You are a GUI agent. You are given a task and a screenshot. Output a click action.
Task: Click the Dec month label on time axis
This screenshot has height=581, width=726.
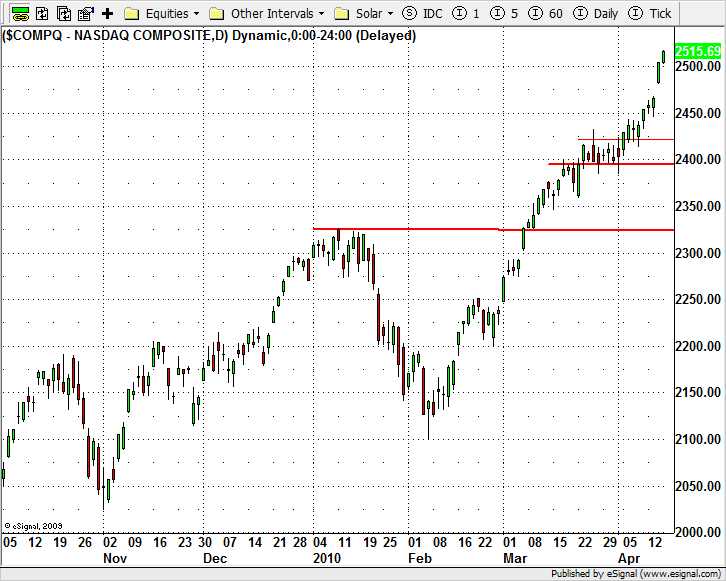coord(215,558)
